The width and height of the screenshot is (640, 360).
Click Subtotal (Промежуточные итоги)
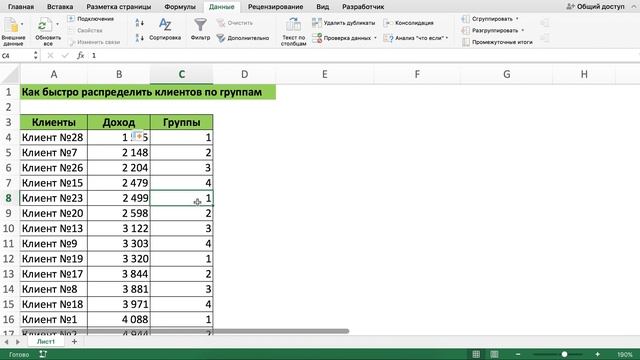click(x=497, y=42)
